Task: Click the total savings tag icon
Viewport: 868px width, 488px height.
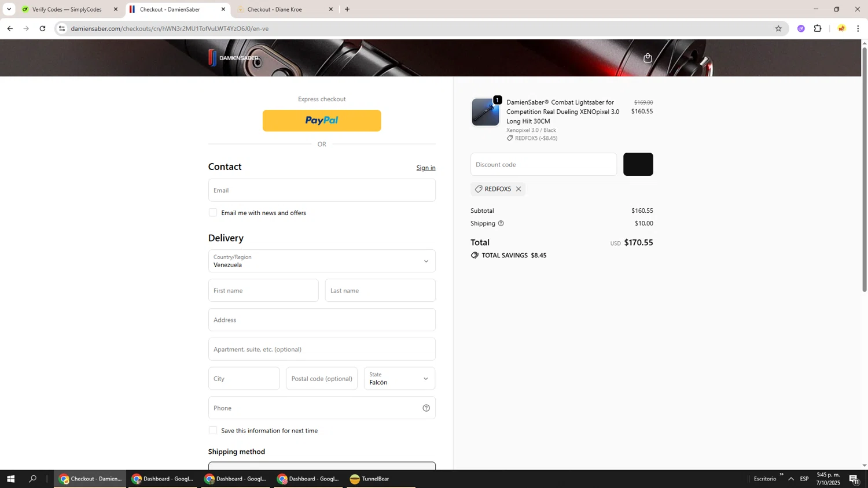Action: (475, 256)
